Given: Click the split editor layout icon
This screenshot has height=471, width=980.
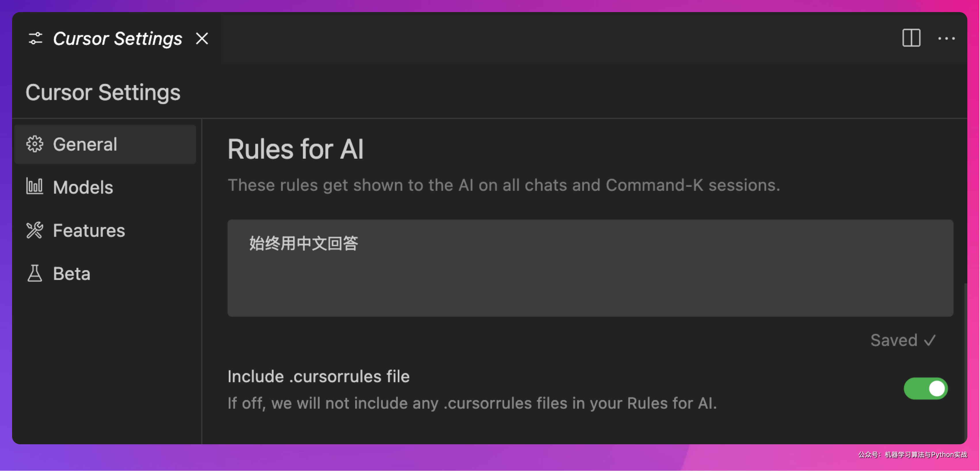Looking at the screenshot, I should [911, 38].
